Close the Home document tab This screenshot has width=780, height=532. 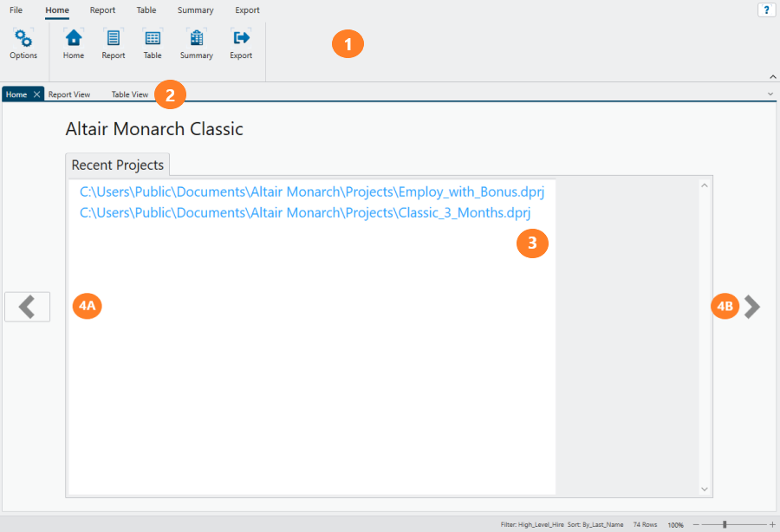tap(36, 94)
